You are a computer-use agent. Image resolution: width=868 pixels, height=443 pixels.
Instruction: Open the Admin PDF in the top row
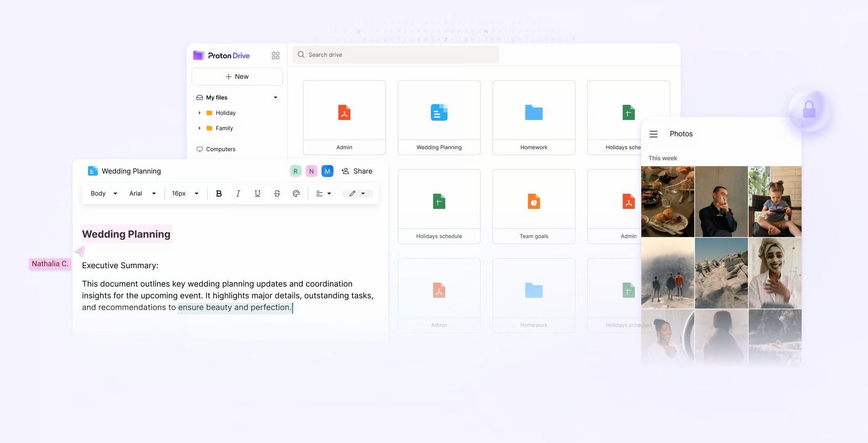tap(344, 118)
